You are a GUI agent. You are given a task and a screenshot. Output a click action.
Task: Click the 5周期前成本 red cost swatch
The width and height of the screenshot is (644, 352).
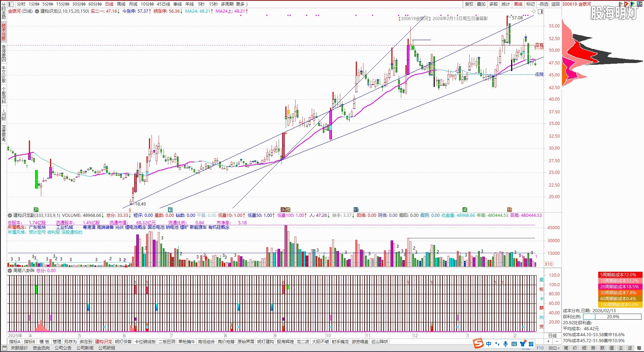(620, 275)
